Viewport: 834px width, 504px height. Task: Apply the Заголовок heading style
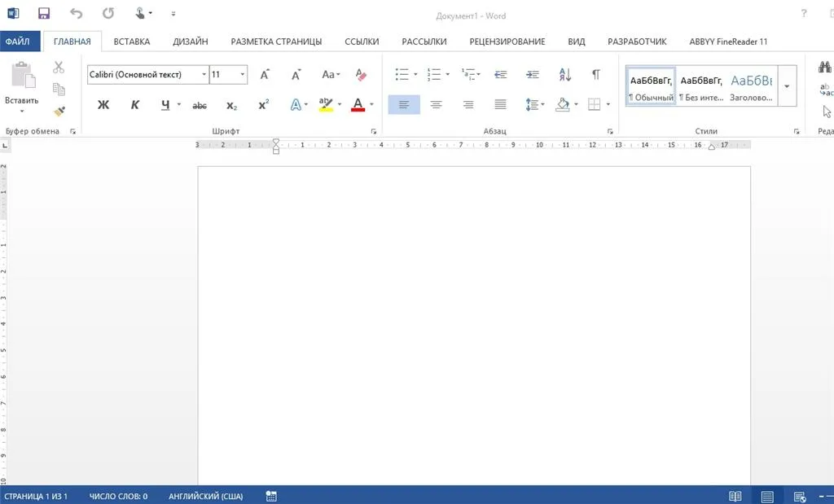coord(751,85)
